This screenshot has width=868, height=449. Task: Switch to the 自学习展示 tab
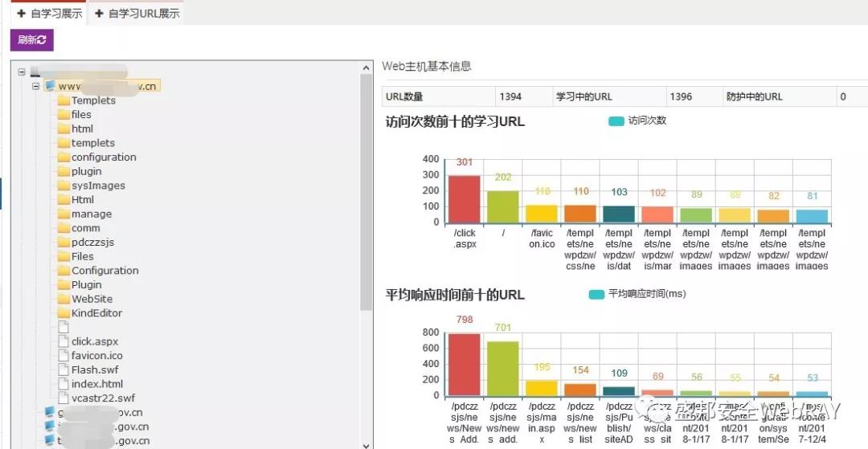(x=49, y=14)
